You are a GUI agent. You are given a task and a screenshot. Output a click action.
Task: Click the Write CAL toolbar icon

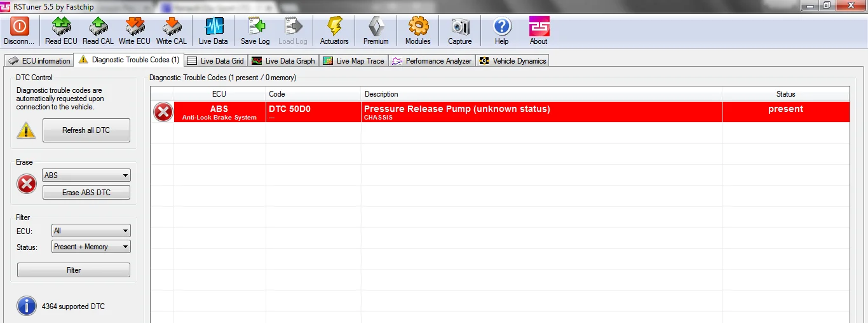point(172,26)
